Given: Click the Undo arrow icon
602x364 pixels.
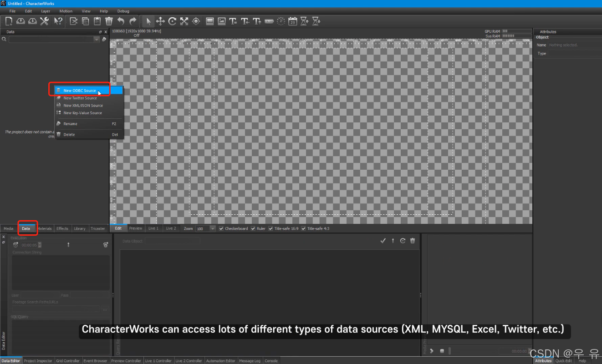Looking at the screenshot, I should click(121, 21).
